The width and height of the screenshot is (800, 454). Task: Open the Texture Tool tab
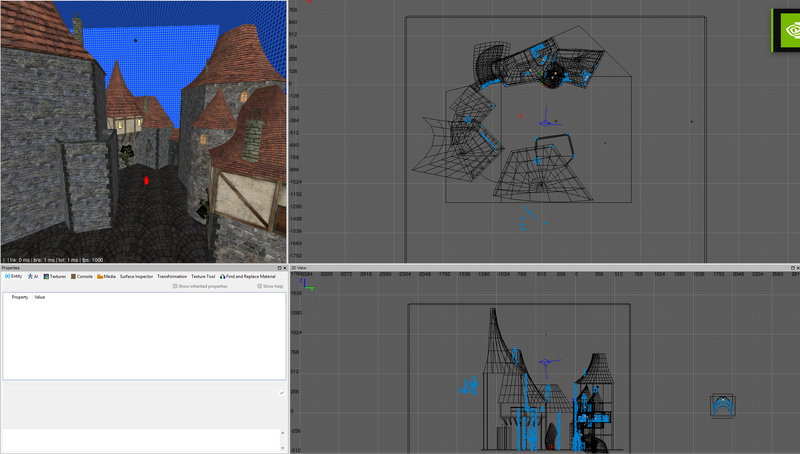(203, 276)
